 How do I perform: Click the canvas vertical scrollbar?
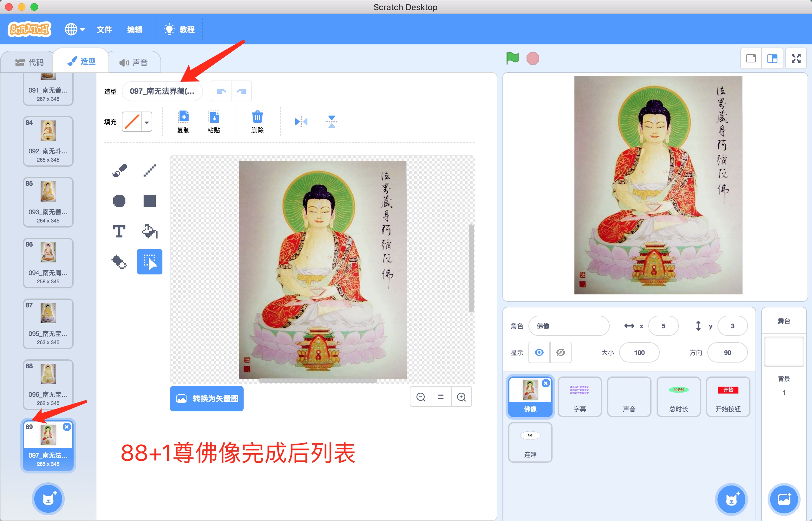coord(471,268)
